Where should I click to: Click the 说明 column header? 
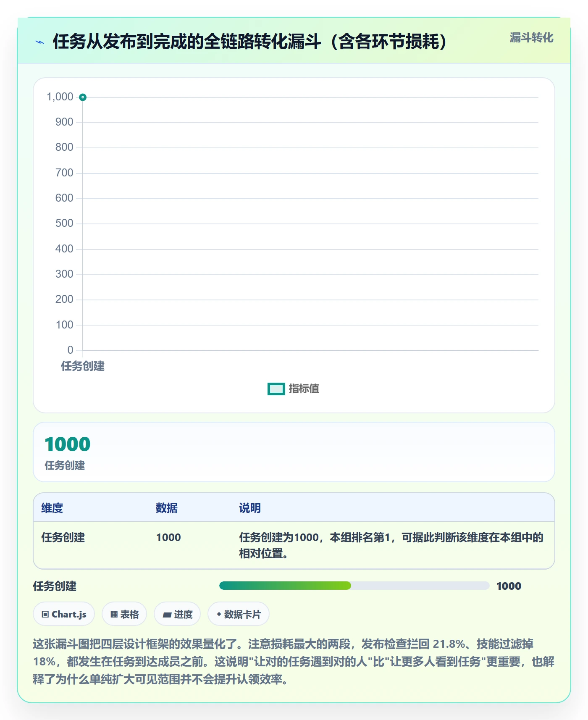(x=250, y=508)
